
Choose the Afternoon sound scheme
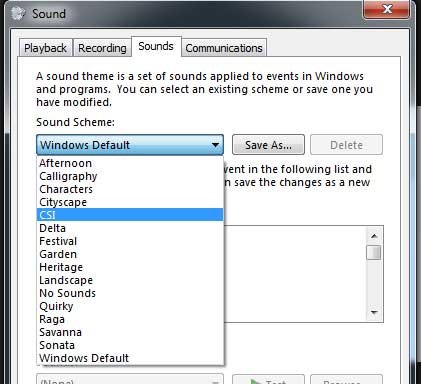click(130, 163)
